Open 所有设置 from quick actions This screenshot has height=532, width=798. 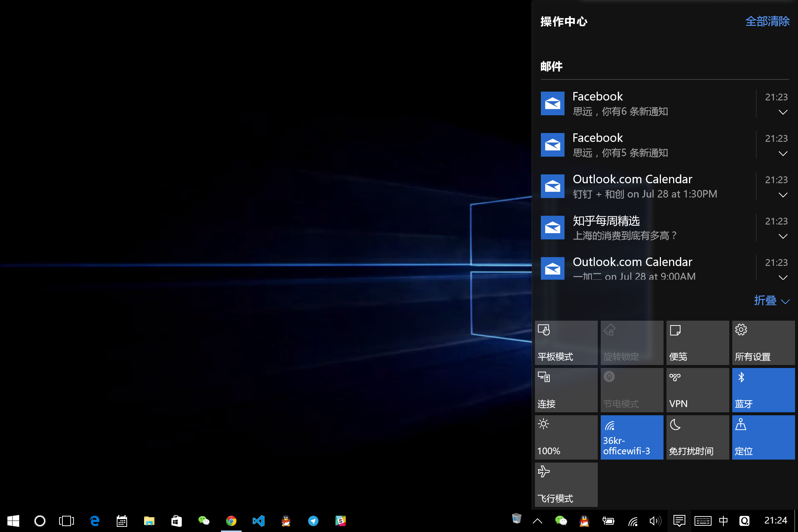click(763, 342)
